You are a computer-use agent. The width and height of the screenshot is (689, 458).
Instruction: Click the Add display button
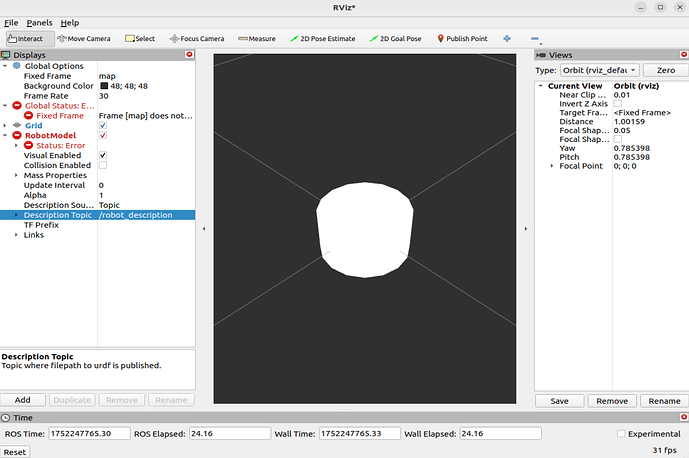[22, 400]
